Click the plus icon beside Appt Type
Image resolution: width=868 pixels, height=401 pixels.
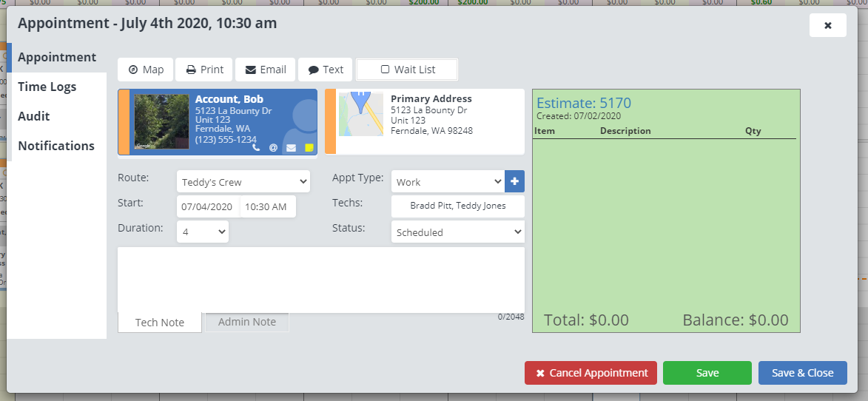tap(514, 181)
